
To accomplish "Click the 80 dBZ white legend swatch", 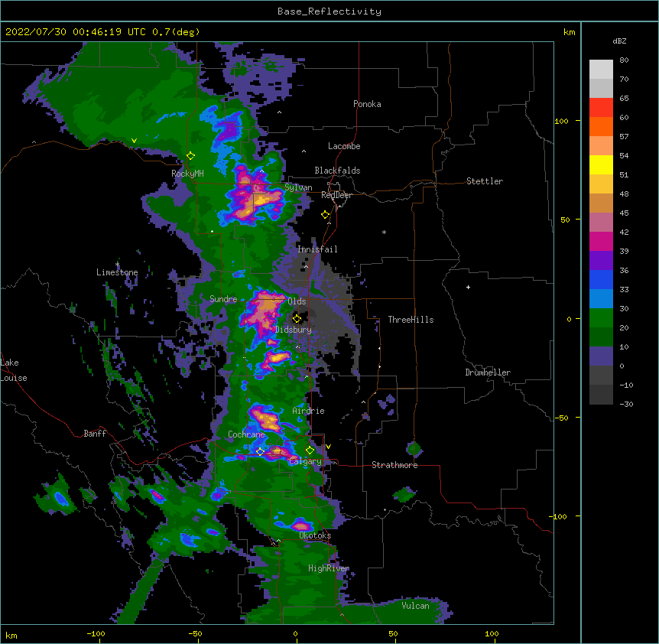I will (x=601, y=70).
